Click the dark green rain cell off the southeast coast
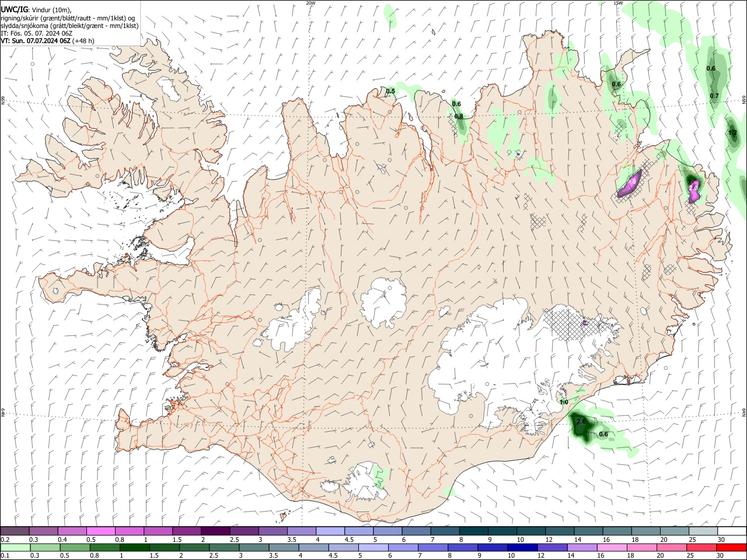Image resolution: width=747 pixels, height=560 pixels. tap(583, 428)
